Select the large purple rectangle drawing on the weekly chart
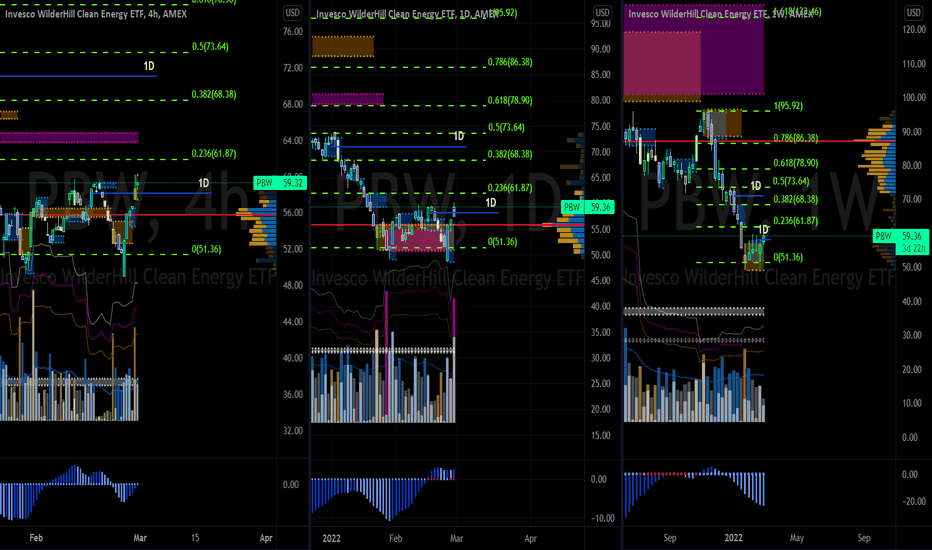This screenshot has height=550, width=932. 732,51
